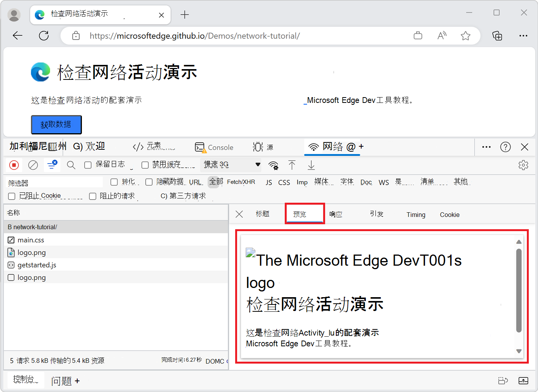Toggle the 第三方请求 option
This screenshot has width=538, height=392.
tap(183, 196)
